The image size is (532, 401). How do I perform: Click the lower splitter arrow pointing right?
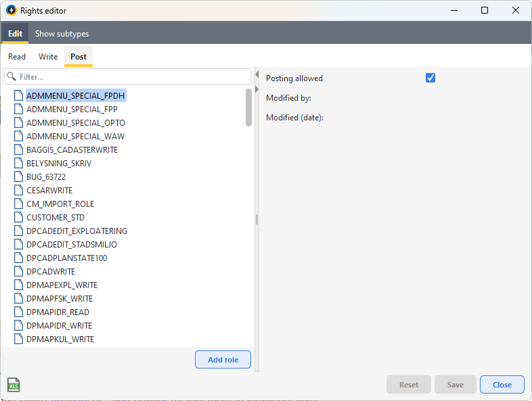(257, 91)
